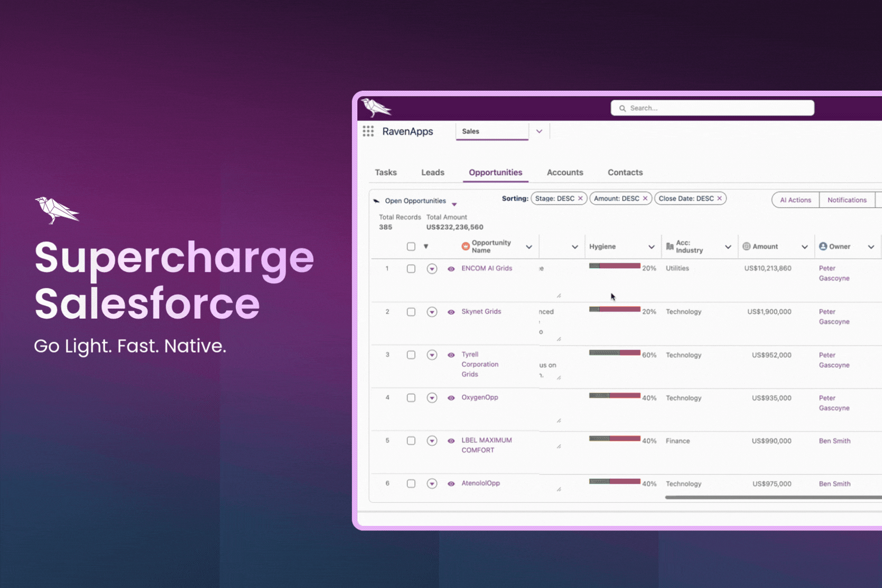Viewport: 882px width, 588px height.
Task: Click the list view raven icon beside Open Opportunities
Action: click(376, 200)
